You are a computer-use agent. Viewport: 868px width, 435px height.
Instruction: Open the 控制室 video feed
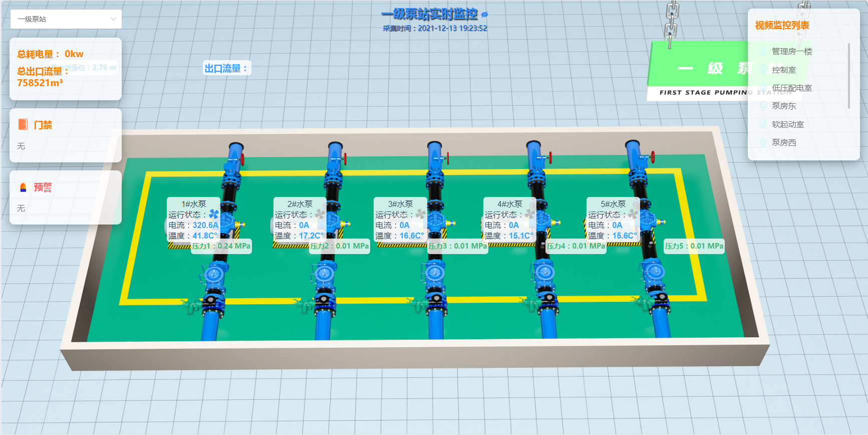[784, 70]
